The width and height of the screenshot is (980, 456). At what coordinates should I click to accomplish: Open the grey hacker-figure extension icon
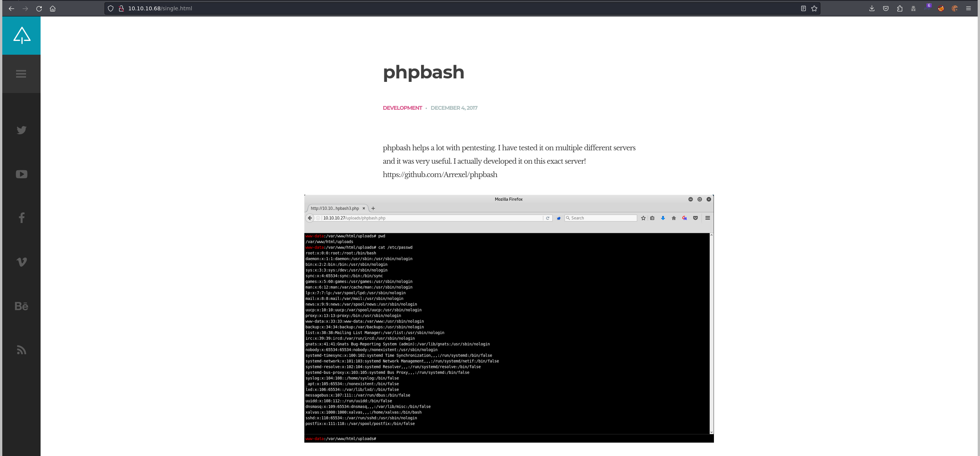point(913,8)
